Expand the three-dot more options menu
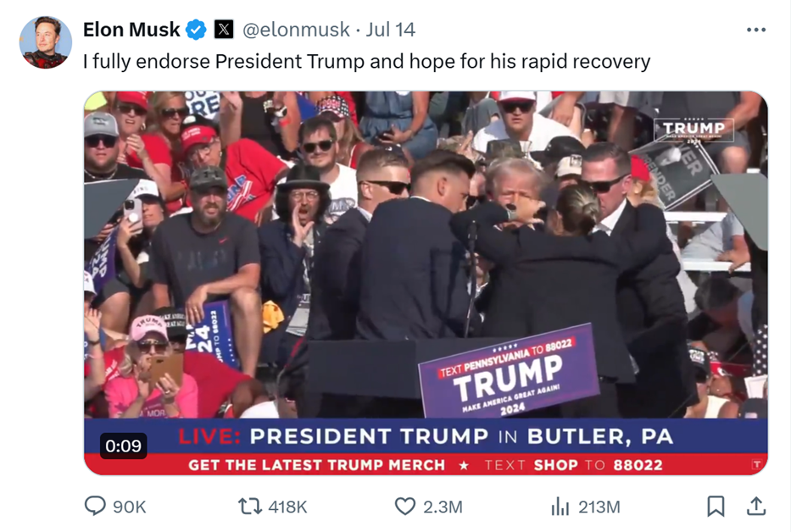 [756, 30]
